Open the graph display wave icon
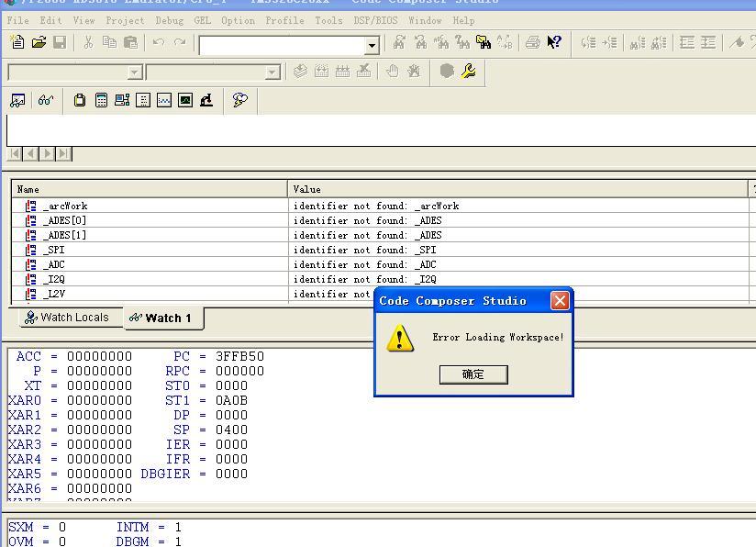The image size is (756, 547). click(164, 100)
